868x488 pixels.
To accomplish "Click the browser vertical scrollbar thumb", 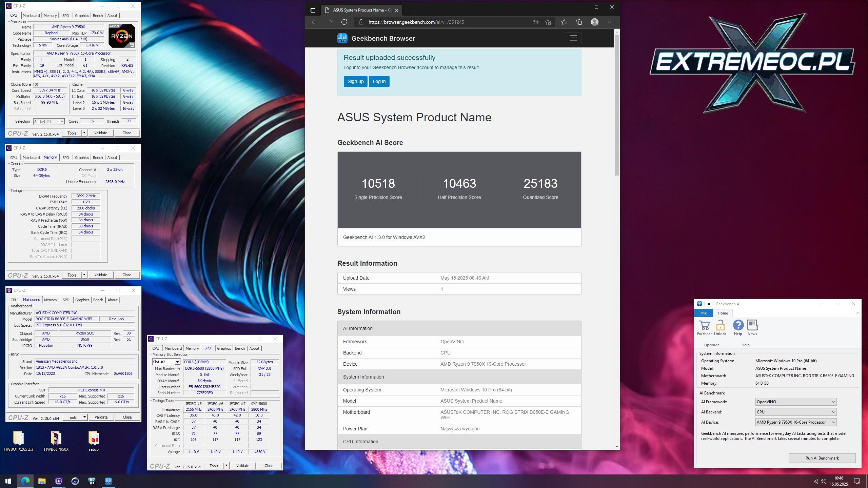I will pyautogui.click(x=617, y=105).
